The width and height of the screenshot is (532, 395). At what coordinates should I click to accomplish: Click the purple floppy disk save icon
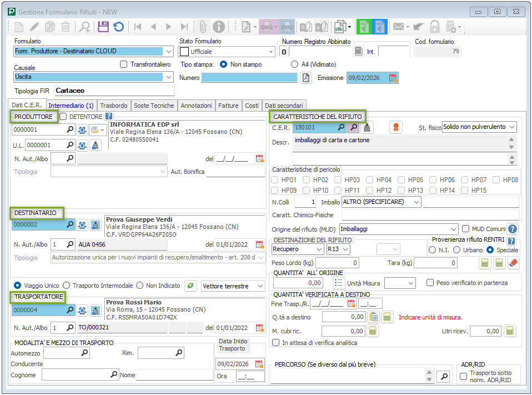103,26
